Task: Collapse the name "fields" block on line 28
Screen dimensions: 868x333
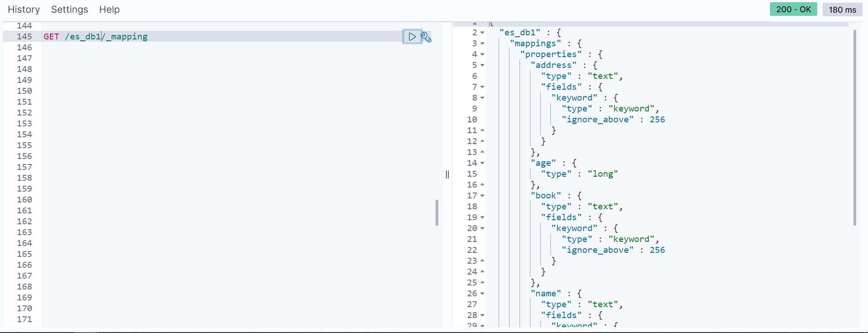Action: pyautogui.click(x=482, y=315)
